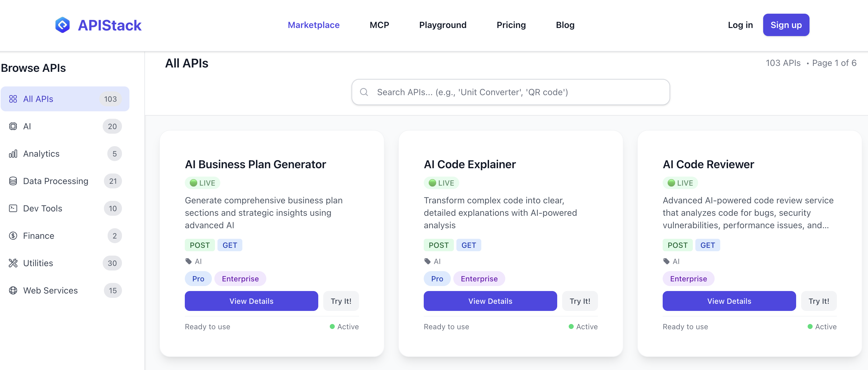Image resolution: width=868 pixels, height=370 pixels.
Task: Click the Sign up button
Action: (x=786, y=25)
